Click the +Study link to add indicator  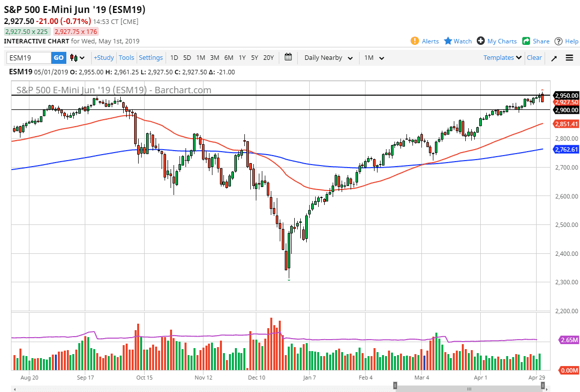[103, 57]
